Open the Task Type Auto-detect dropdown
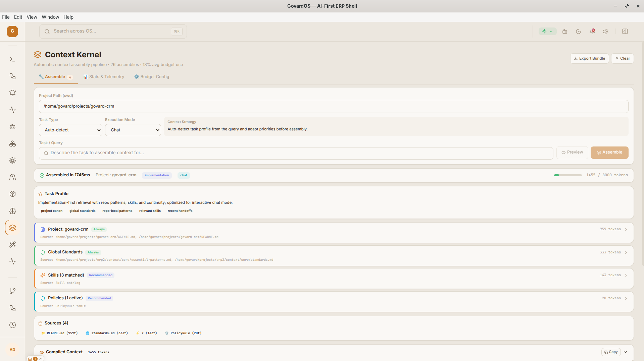 [71, 130]
